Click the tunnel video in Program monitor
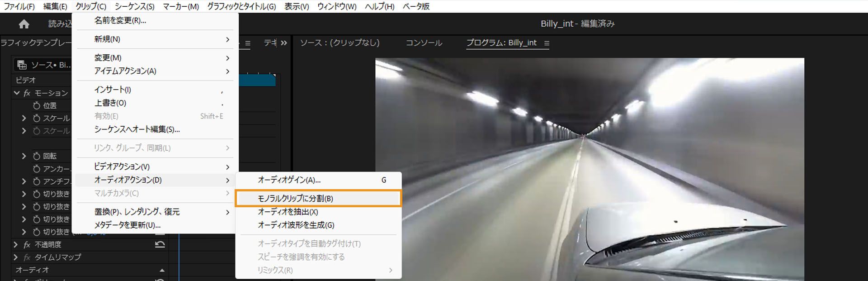The height and width of the screenshot is (281, 868). pos(590,169)
